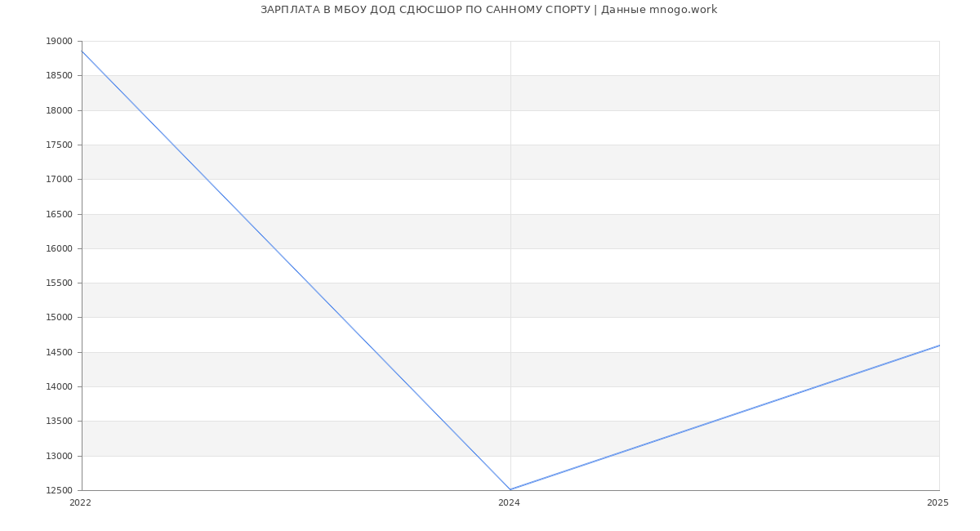Image resolution: width=980 pixels, height=531 pixels.
Task: Click the 2024 label on the x-axis
Action: pyautogui.click(x=509, y=503)
